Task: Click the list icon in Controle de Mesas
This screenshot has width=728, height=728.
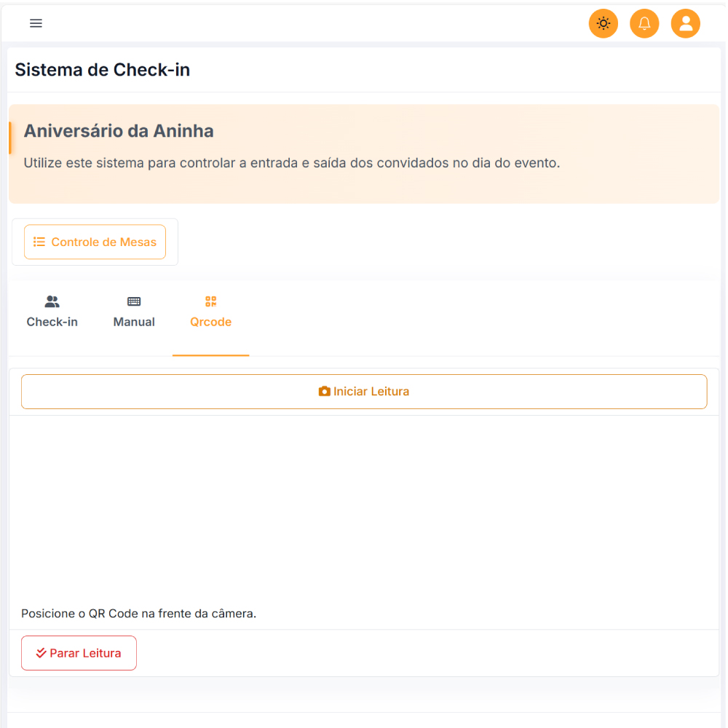Action: point(39,242)
